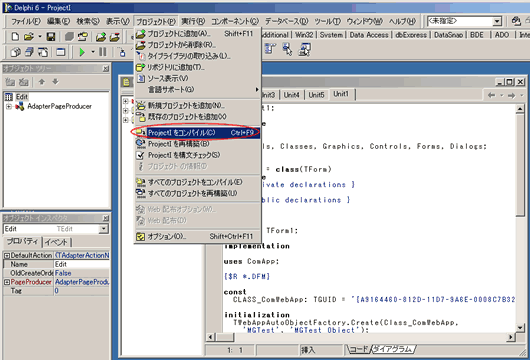Click the green Run arrow button
The height and width of the screenshot is (360, 530).
click(82, 52)
